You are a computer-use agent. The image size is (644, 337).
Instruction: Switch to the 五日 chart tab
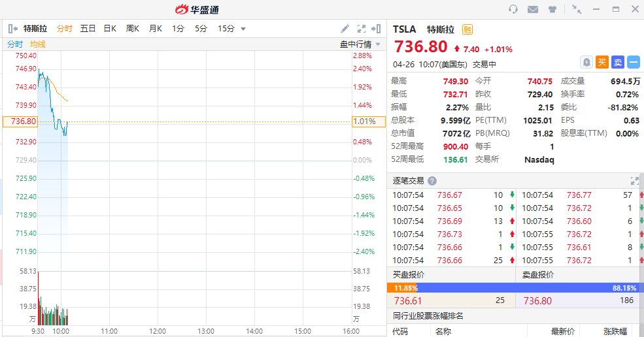pos(88,29)
